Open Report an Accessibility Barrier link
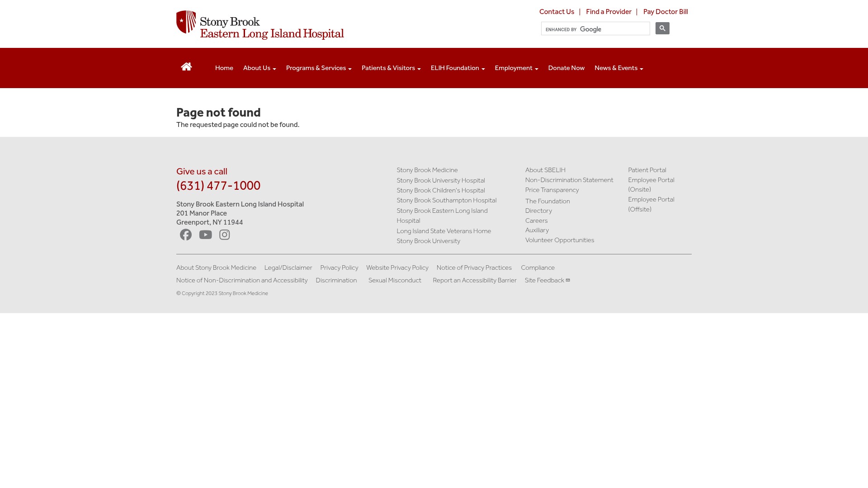 475,280
